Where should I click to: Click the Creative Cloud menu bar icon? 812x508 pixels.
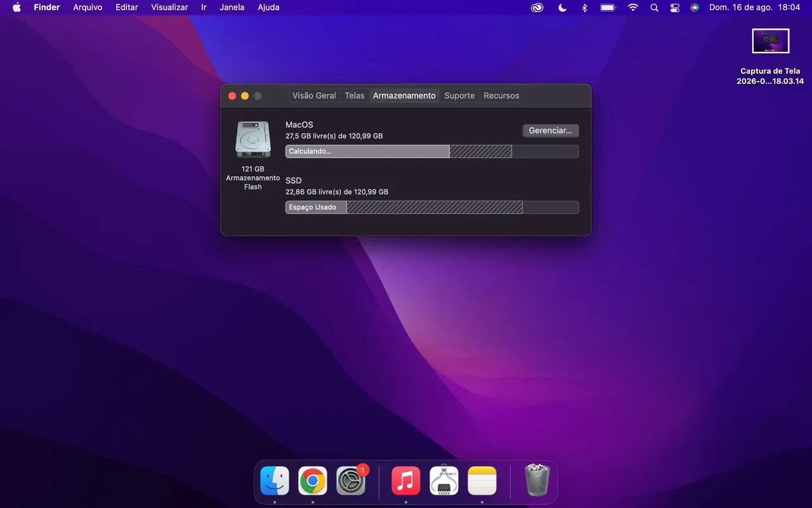pos(537,8)
